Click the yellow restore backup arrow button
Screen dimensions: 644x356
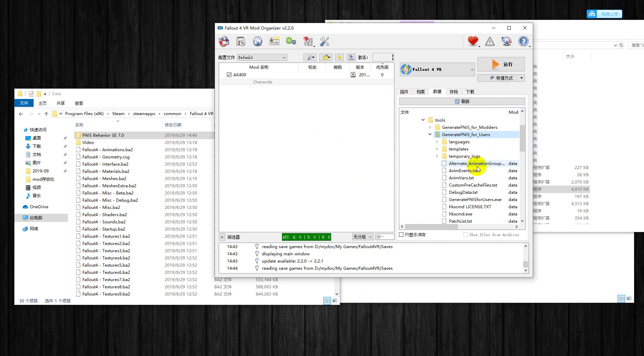[x=340, y=57]
